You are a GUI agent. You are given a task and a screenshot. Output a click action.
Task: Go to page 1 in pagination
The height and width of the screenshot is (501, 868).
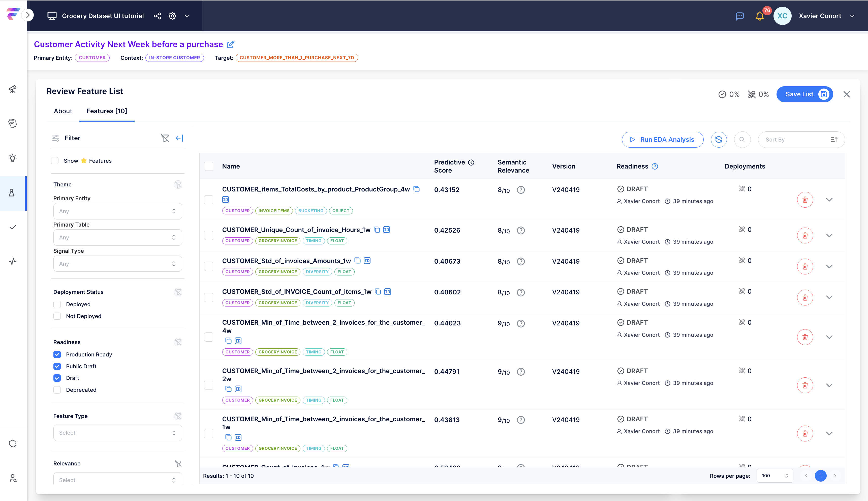[x=821, y=476]
